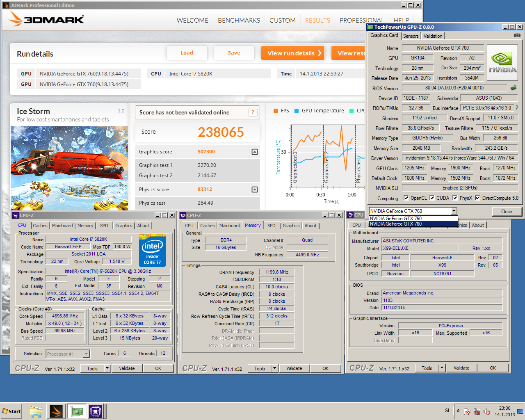Viewport: 525px width, 420px height.
Task: Open Tools dropdown in CPU-Z Mainboard window
Action: pos(442,368)
